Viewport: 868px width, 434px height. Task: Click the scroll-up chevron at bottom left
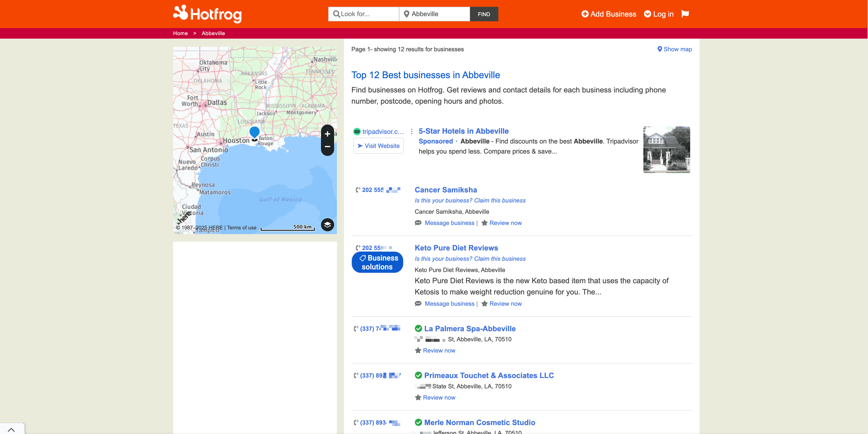(11, 429)
